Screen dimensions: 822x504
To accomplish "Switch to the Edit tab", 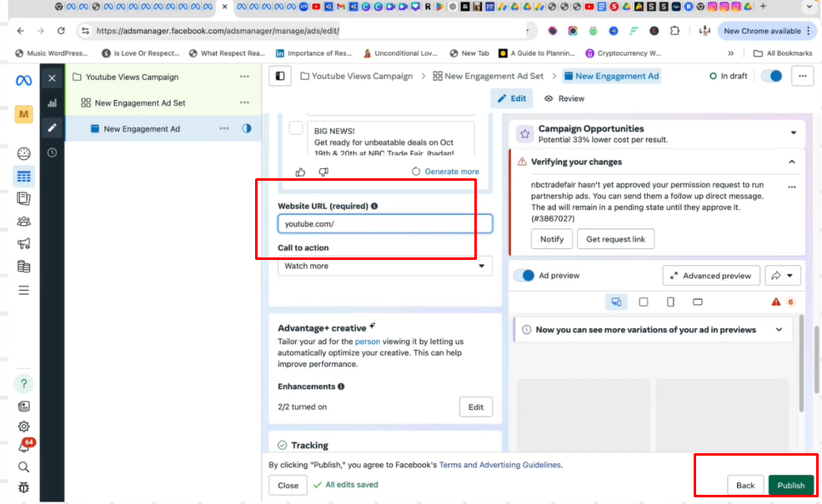I will pos(512,98).
